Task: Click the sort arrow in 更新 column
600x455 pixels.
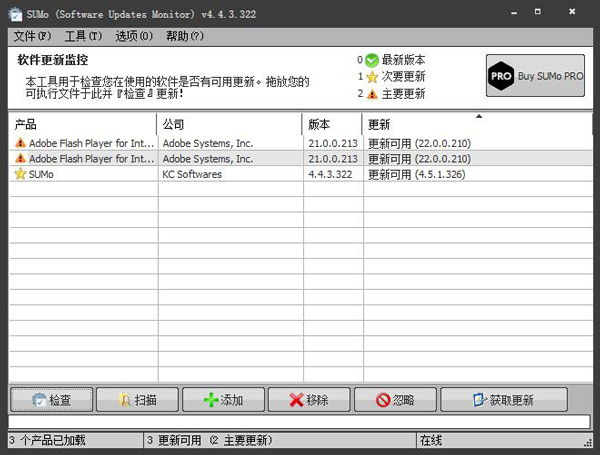Action: click(479, 116)
